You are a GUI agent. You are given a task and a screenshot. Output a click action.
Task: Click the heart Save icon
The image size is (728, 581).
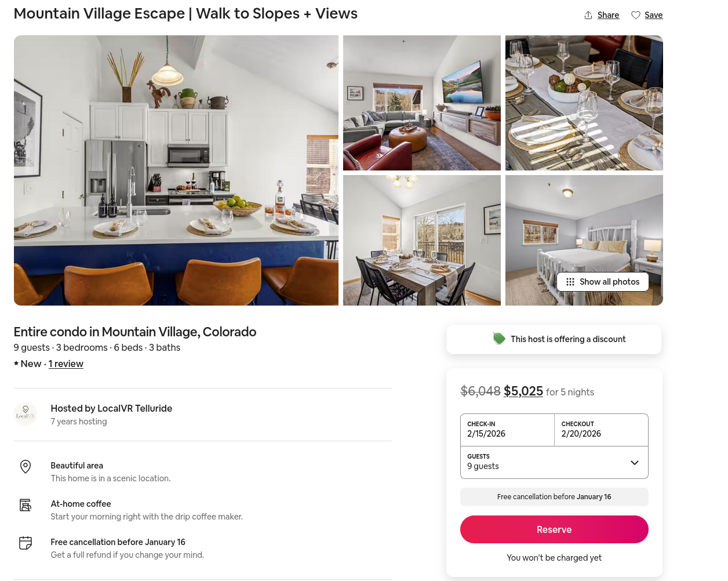point(636,15)
